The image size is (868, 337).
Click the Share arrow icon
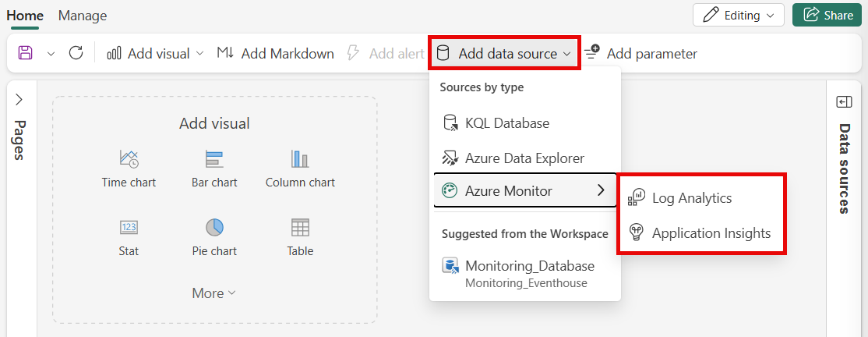(x=811, y=15)
